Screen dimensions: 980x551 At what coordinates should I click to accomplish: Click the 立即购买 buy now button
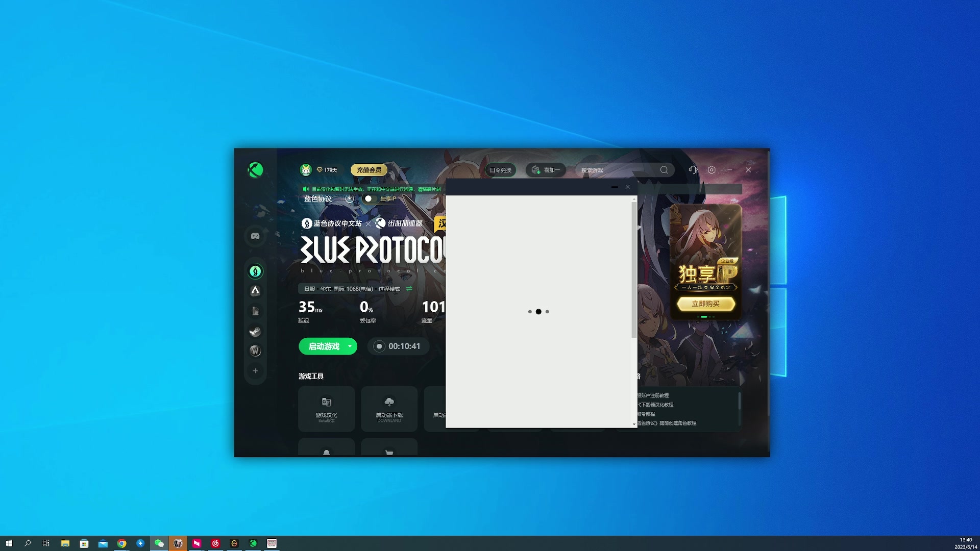(706, 304)
